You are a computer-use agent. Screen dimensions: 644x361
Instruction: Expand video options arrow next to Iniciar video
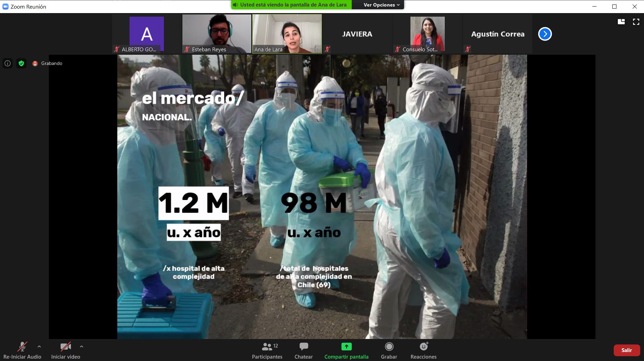(82, 347)
